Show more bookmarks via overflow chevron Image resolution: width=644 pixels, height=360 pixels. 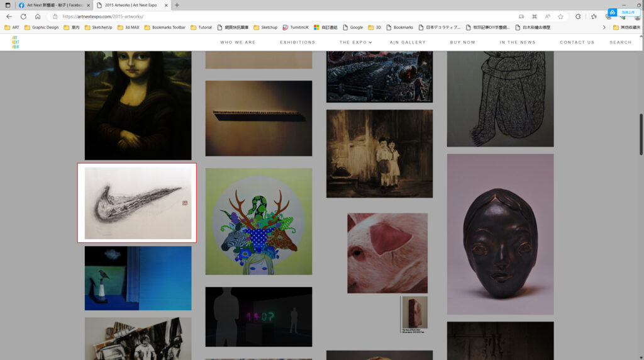[604, 28]
